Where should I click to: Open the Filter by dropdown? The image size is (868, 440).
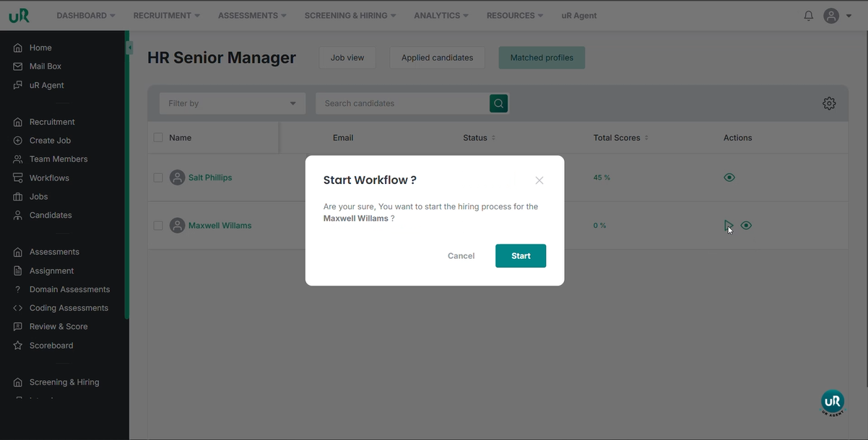click(x=232, y=103)
